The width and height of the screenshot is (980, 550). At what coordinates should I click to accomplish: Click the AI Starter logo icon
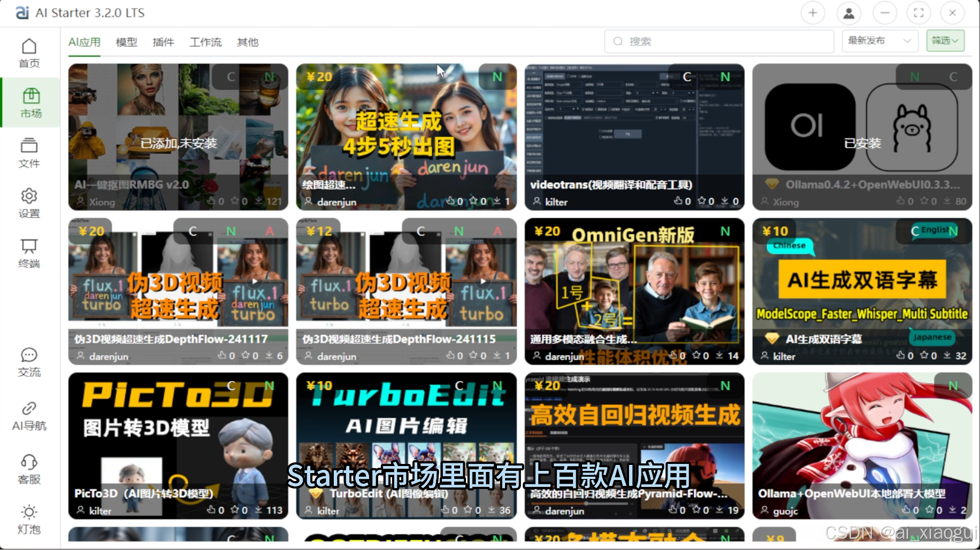pyautogui.click(x=22, y=13)
